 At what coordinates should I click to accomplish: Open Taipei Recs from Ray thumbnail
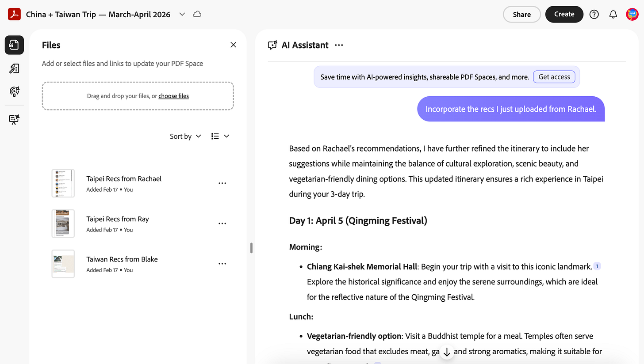pyautogui.click(x=63, y=224)
